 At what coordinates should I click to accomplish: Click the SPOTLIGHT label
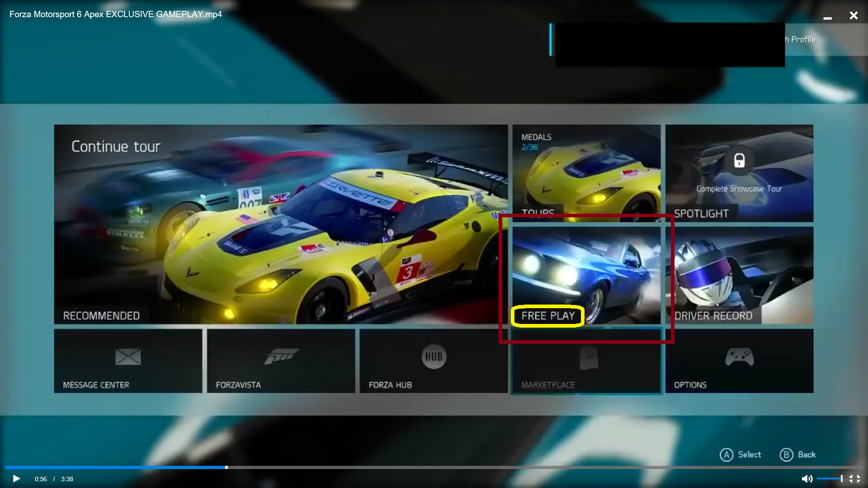[701, 214]
